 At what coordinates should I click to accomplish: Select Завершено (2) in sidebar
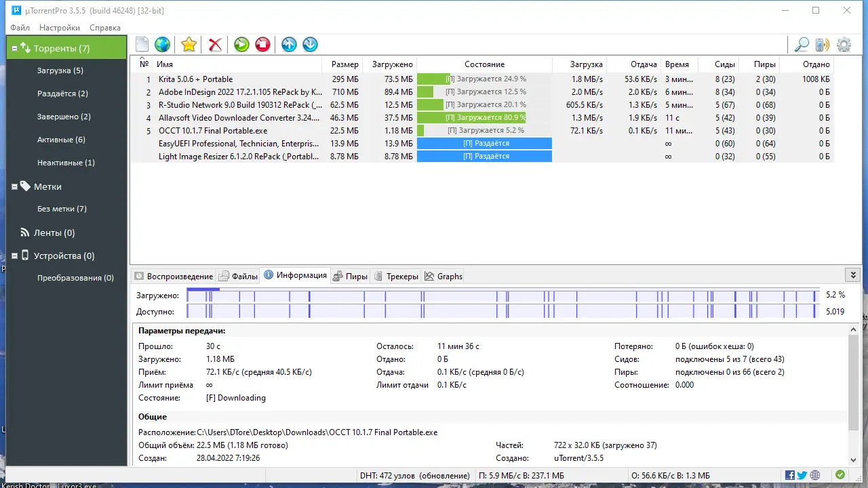tap(64, 117)
